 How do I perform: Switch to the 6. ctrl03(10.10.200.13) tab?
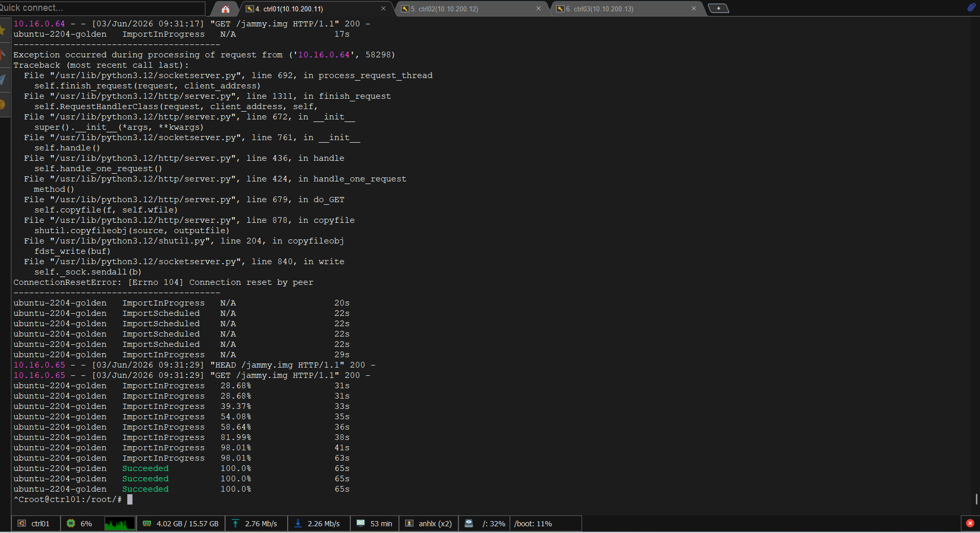627,9
